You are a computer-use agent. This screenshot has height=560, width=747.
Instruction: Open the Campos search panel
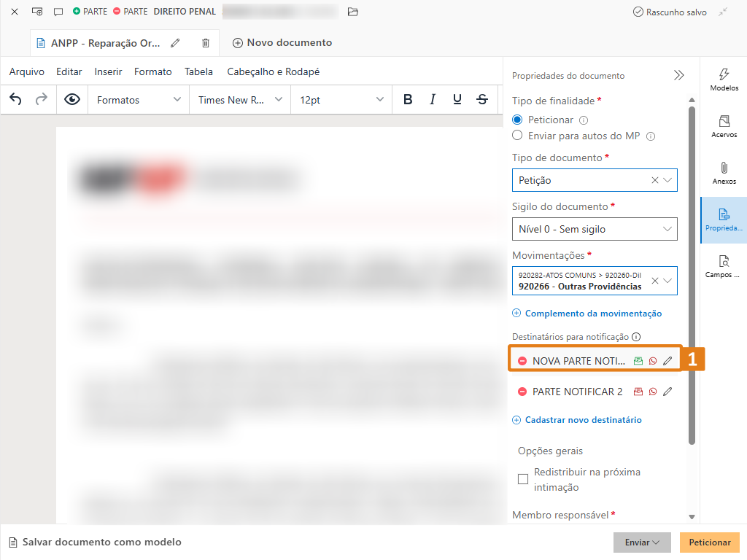[x=724, y=266]
